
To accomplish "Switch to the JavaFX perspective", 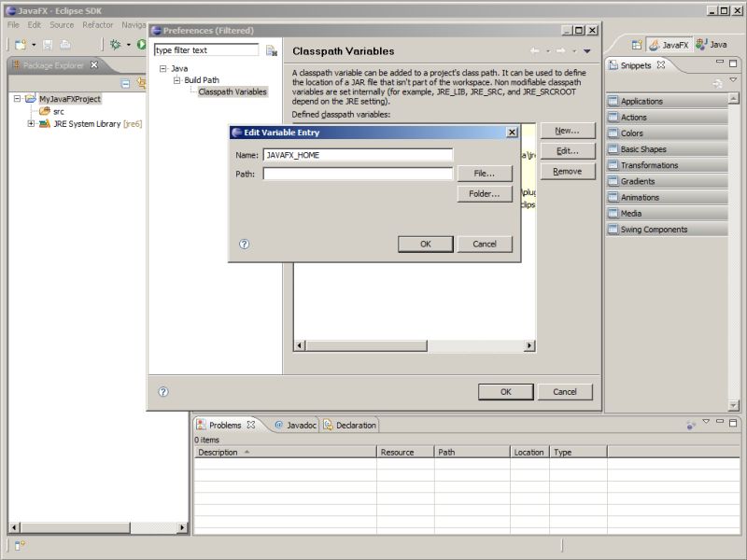I will coord(669,45).
